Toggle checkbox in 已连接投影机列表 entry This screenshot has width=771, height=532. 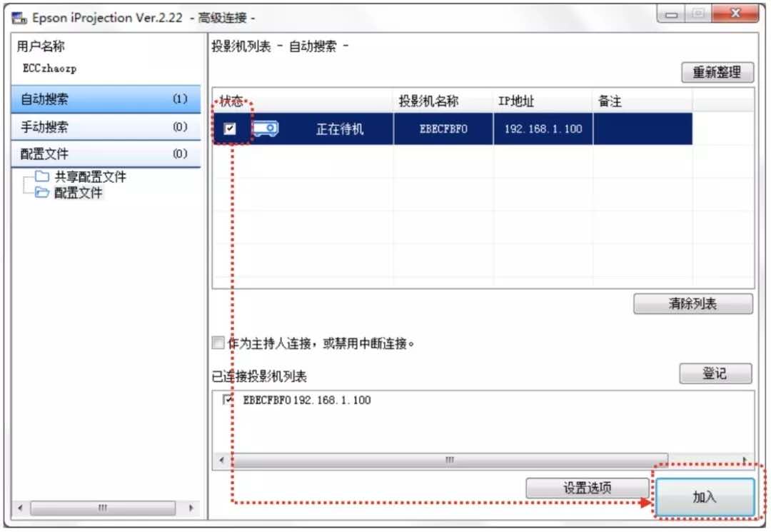(x=228, y=400)
